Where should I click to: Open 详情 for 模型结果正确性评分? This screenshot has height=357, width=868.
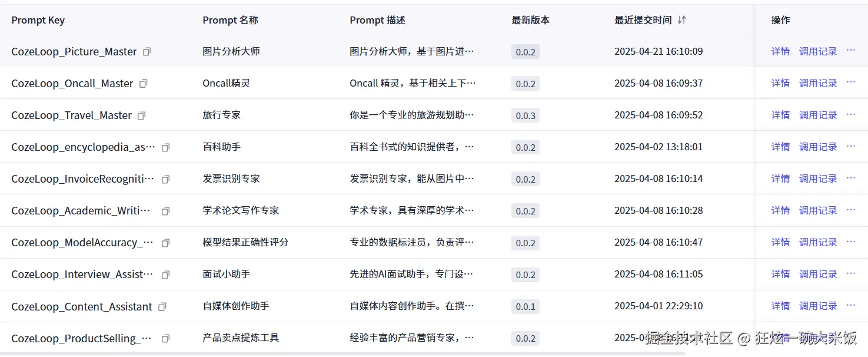780,242
